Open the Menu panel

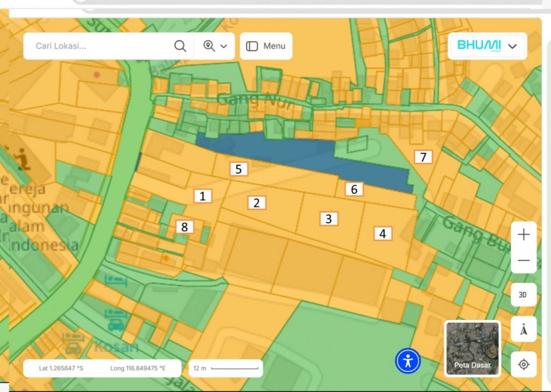pos(266,46)
